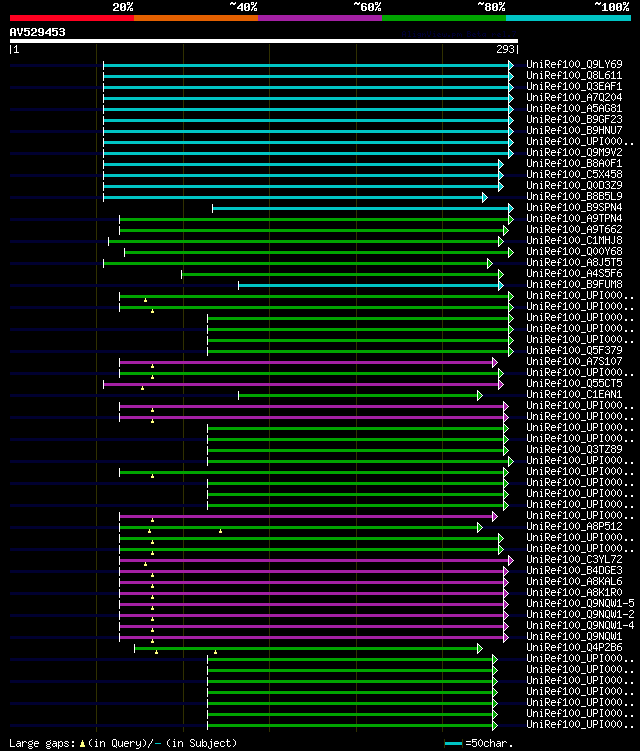This screenshot has width=640, height=751.
Task: Select the UniRef100_C1EAN1 entry
Action: point(574,395)
